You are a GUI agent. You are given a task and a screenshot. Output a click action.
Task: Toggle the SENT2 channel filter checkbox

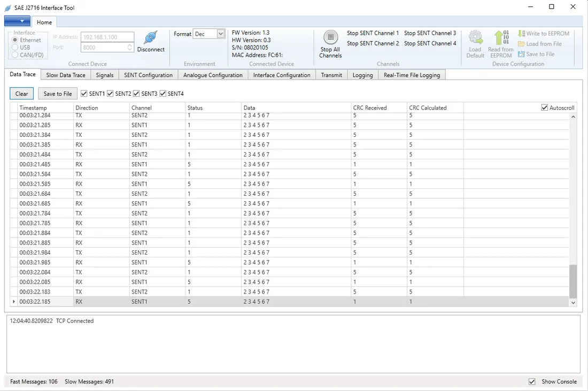[110, 94]
